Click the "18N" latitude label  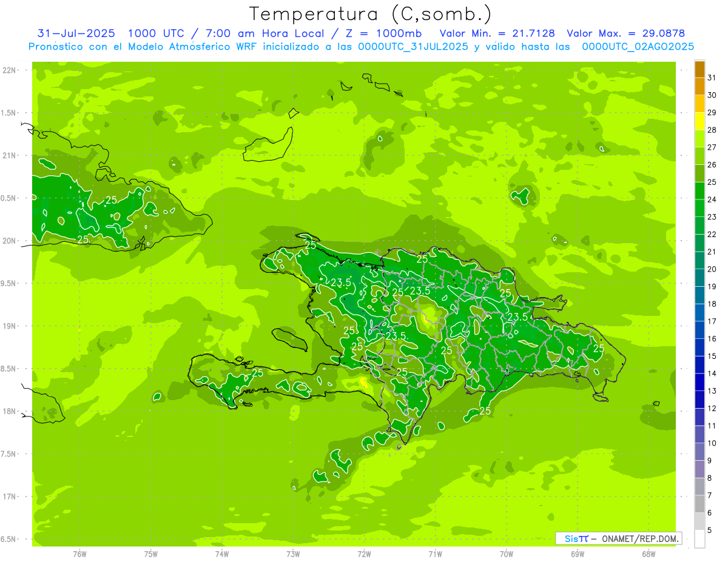coord(9,411)
